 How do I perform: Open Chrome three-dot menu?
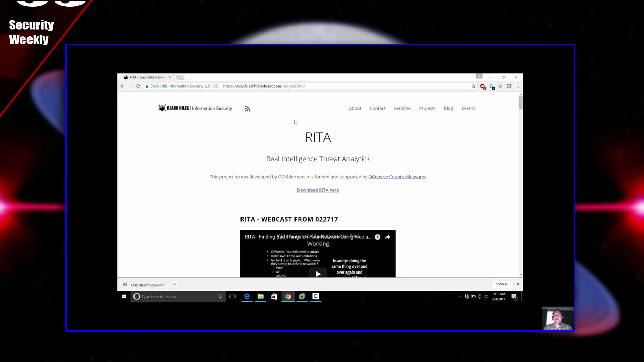coord(518,86)
